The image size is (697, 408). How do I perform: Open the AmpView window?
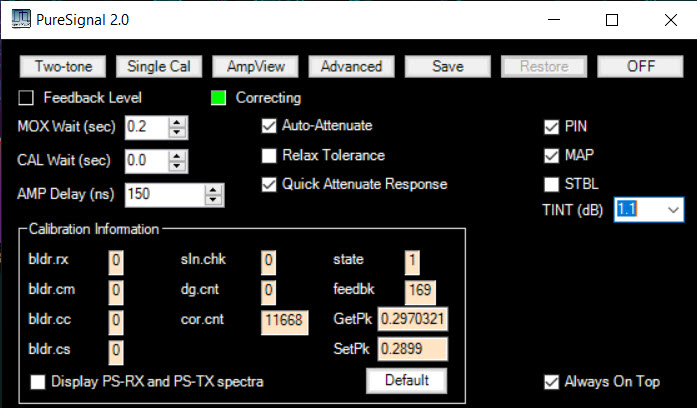coord(256,67)
